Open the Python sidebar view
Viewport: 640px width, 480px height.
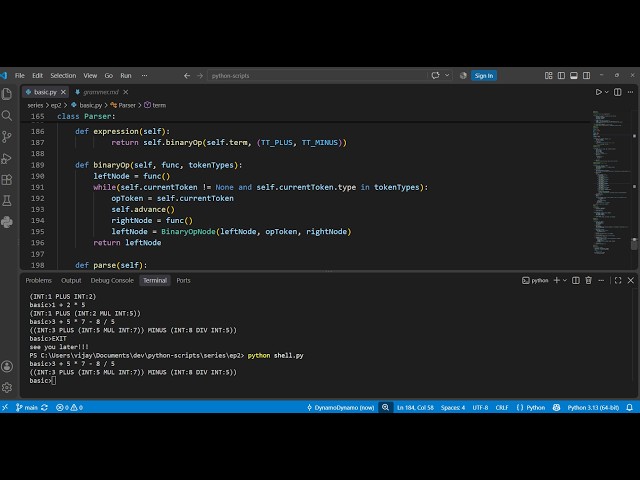pos(7,222)
